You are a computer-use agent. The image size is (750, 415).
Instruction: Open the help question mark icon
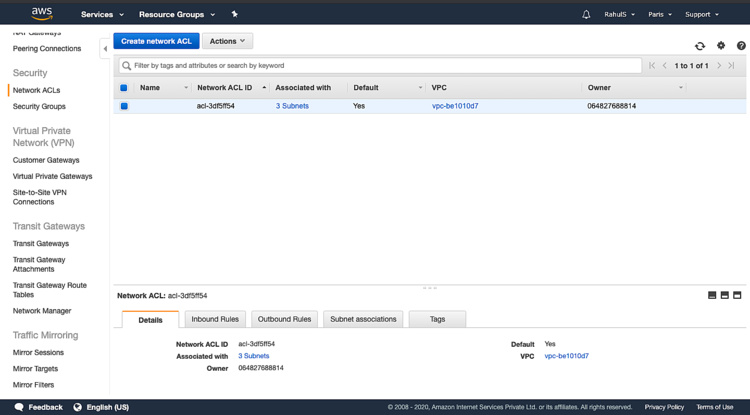741,46
